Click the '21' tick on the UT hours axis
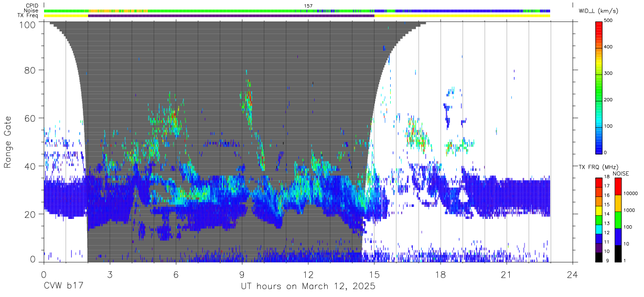The height and width of the screenshot is (297, 644). tap(506, 274)
